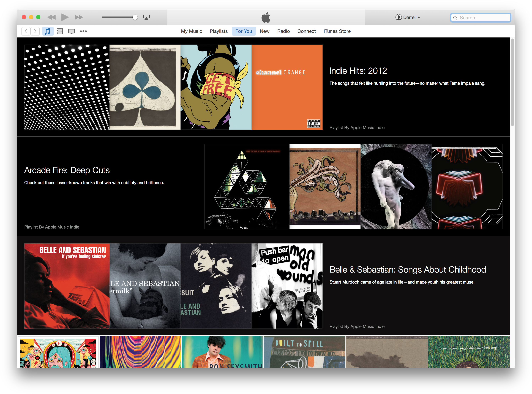This screenshot has height=394, width=532.
Task: Switch to the Movies filmstrip icon
Action: (x=60, y=31)
